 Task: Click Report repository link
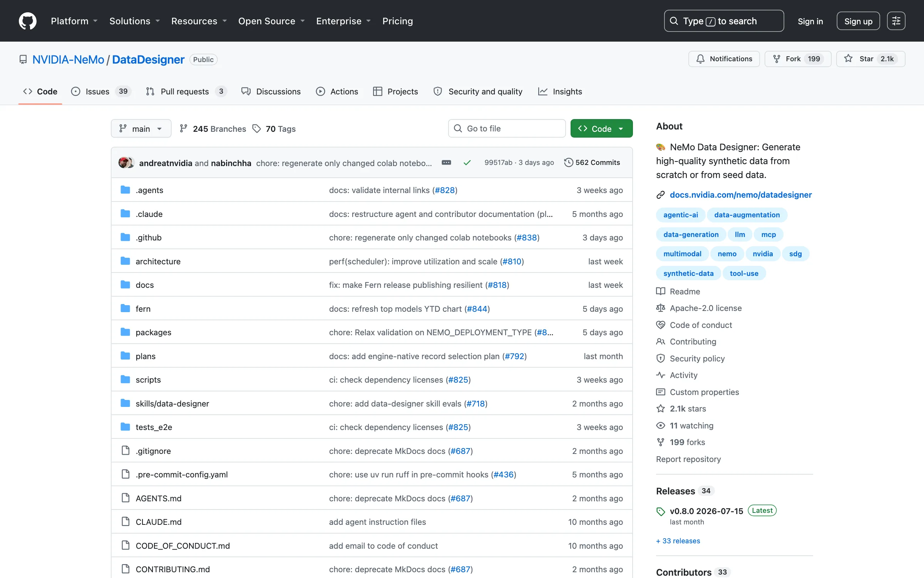tap(688, 459)
